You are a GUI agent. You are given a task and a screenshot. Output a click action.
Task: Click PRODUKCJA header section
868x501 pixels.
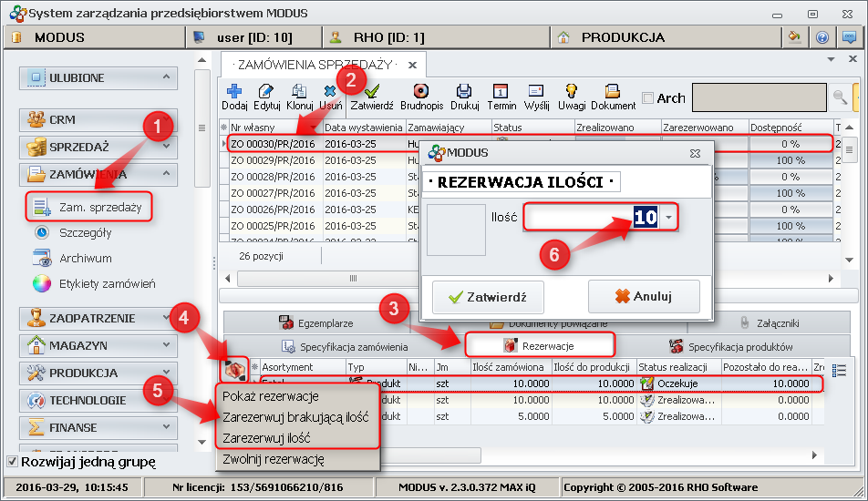pyautogui.click(x=666, y=37)
